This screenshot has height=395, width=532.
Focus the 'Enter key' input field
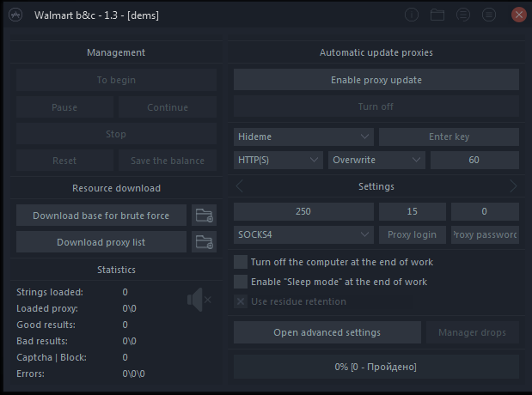click(449, 137)
